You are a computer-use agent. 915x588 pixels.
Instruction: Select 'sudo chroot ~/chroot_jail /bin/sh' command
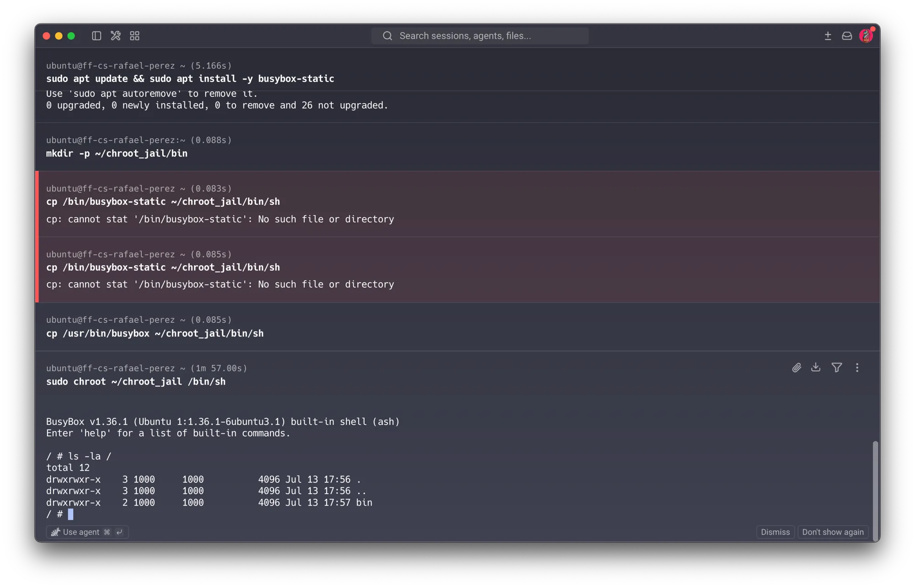click(136, 381)
